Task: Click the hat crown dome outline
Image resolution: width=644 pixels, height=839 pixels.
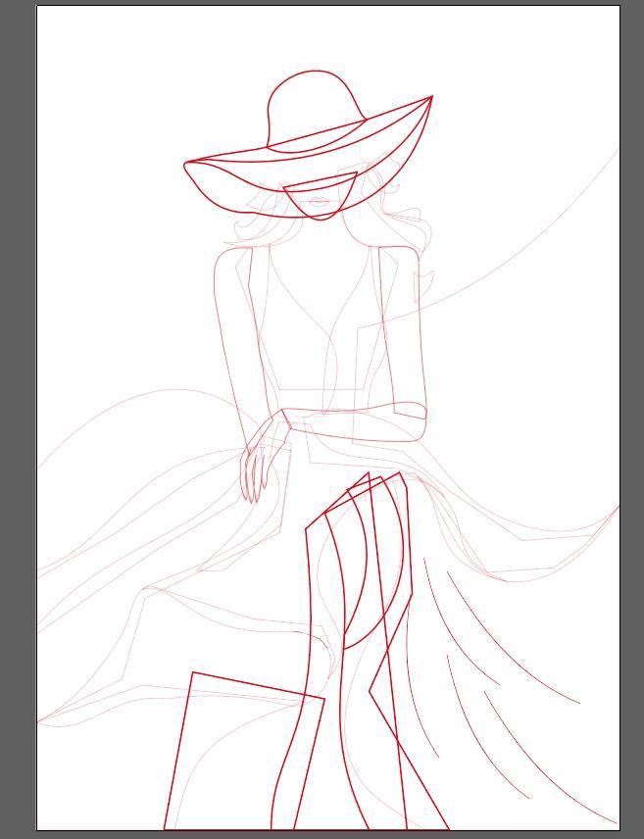Action: tap(314, 72)
